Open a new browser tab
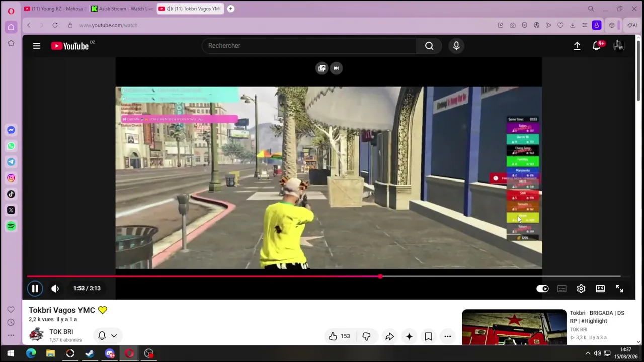Image resolution: width=644 pixels, height=362 pixels. point(231,9)
